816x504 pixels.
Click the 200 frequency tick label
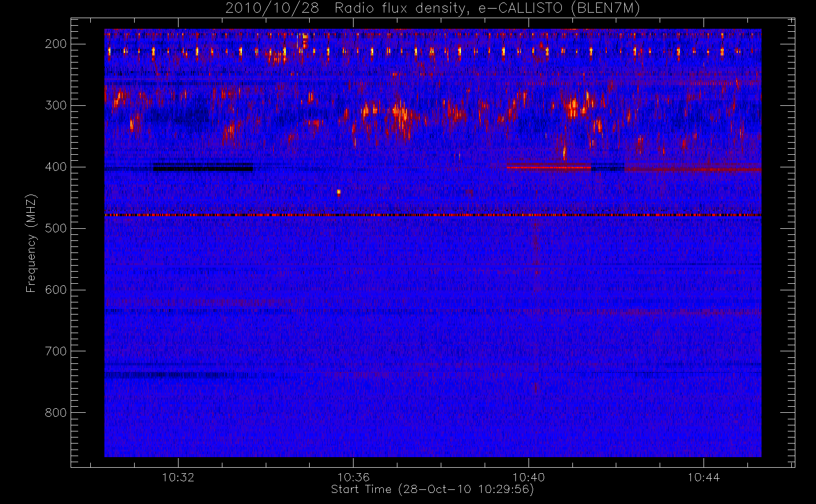pos(56,44)
